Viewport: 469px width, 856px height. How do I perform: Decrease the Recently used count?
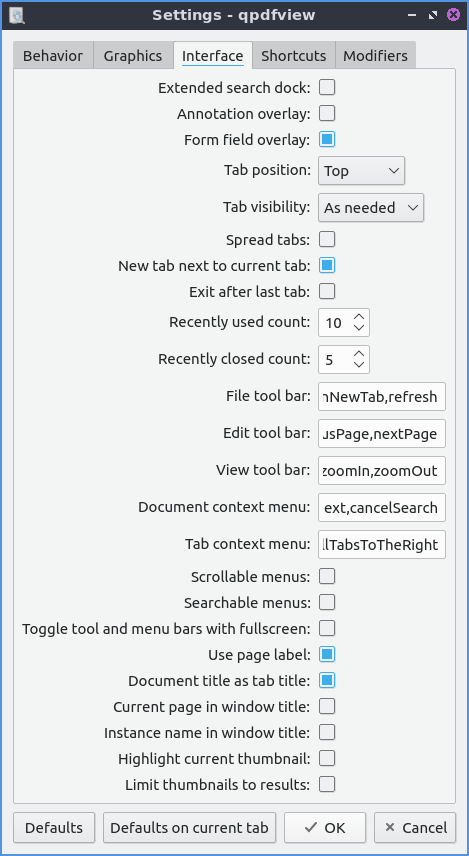(x=359, y=328)
